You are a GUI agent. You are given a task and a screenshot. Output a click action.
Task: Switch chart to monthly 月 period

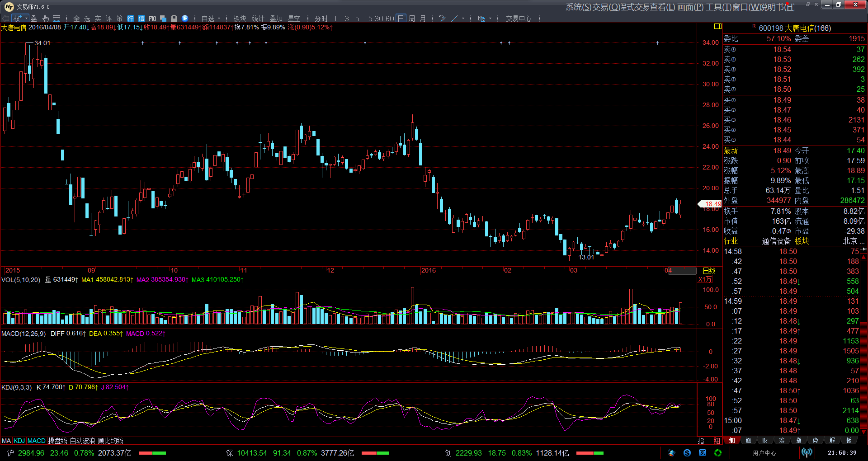[x=423, y=19]
